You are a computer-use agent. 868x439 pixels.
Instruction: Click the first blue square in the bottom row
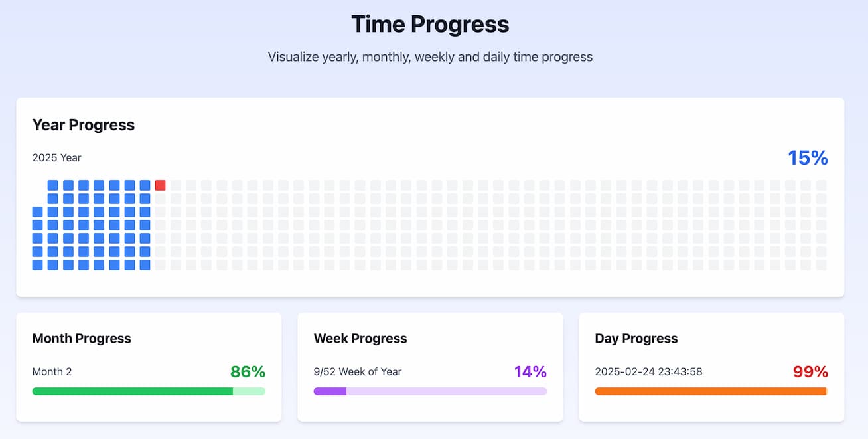coord(37,265)
